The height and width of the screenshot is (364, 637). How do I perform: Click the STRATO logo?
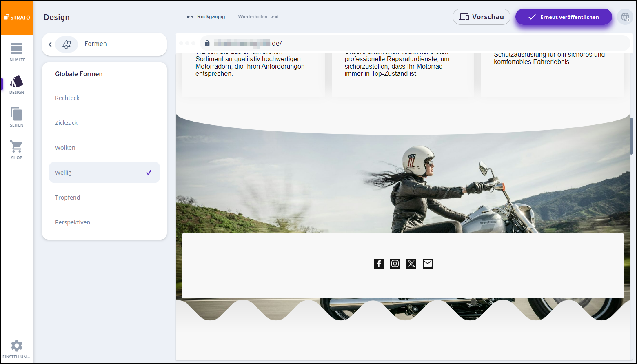[x=16, y=17]
